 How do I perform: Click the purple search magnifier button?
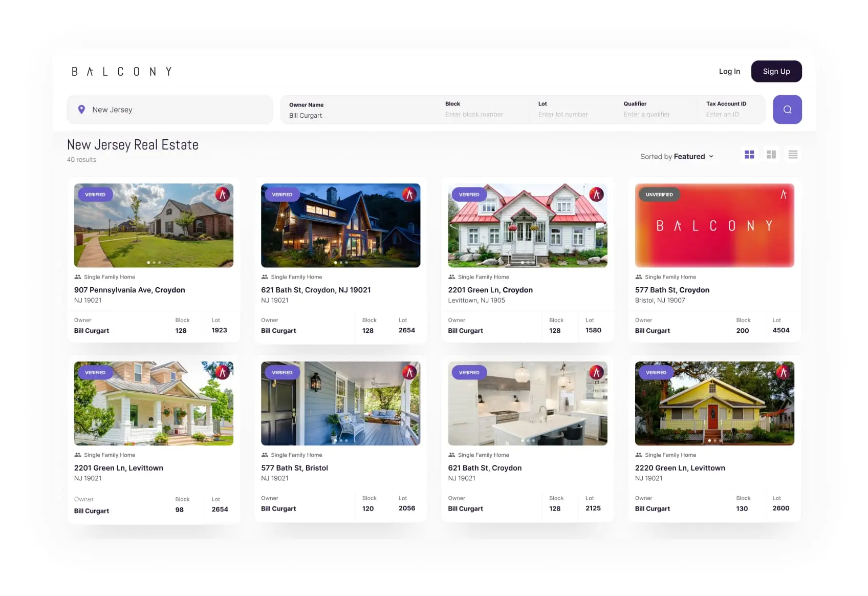[x=787, y=109]
